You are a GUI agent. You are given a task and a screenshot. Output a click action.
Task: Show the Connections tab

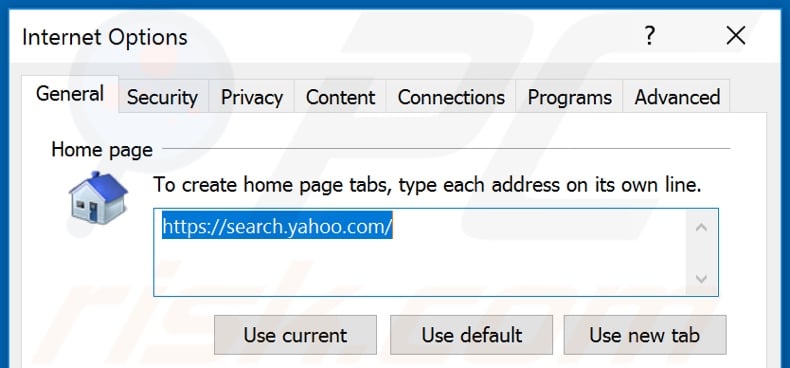451,97
